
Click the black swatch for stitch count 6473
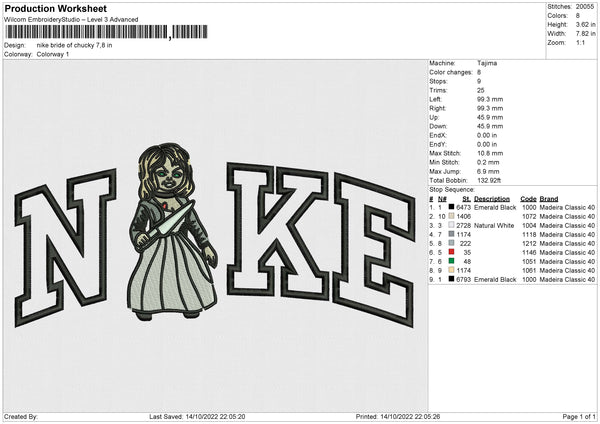[451, 207]
